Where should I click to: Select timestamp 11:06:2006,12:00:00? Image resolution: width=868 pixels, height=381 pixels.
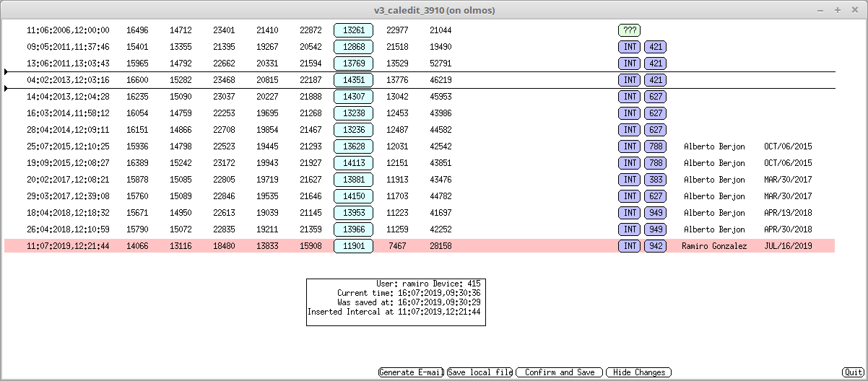pos(68,30)
